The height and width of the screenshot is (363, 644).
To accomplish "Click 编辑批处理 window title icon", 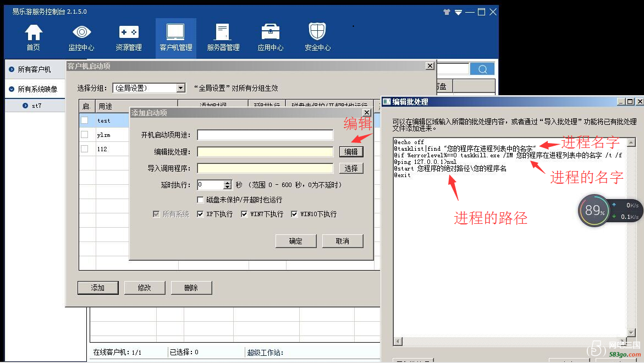I will [x=387, y=101].
